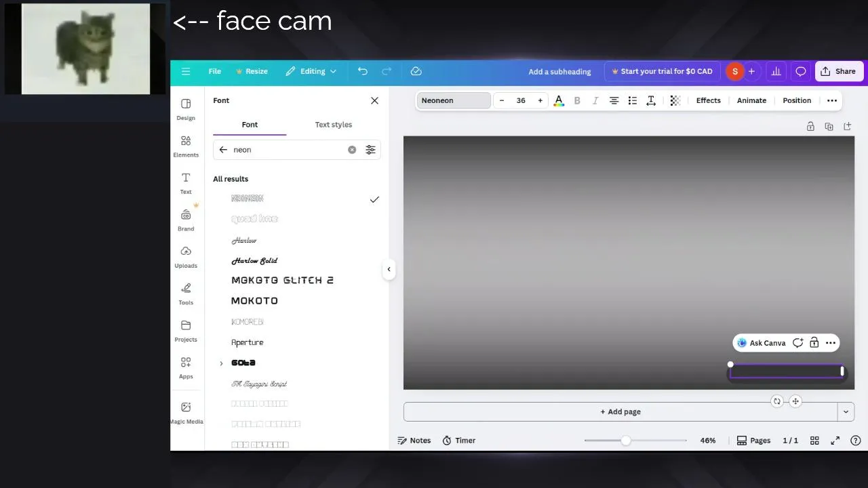Open the Position panel

797,100
